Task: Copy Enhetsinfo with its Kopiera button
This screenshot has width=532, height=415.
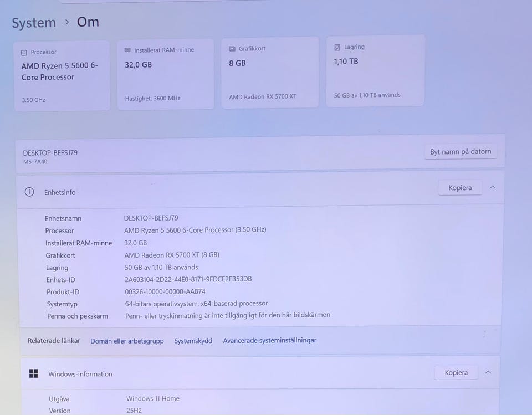Action: (x=460, y=188)
